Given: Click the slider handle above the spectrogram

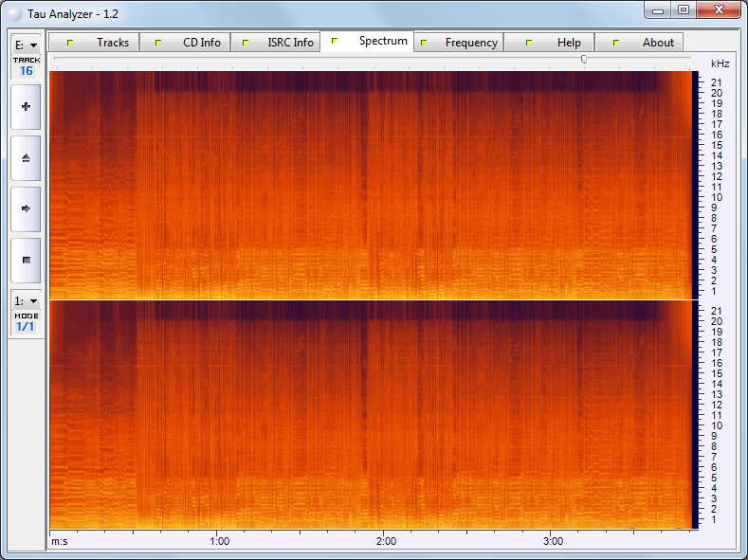Looking at the screenshot, I should pyautogui.click(x=583, y=59).
